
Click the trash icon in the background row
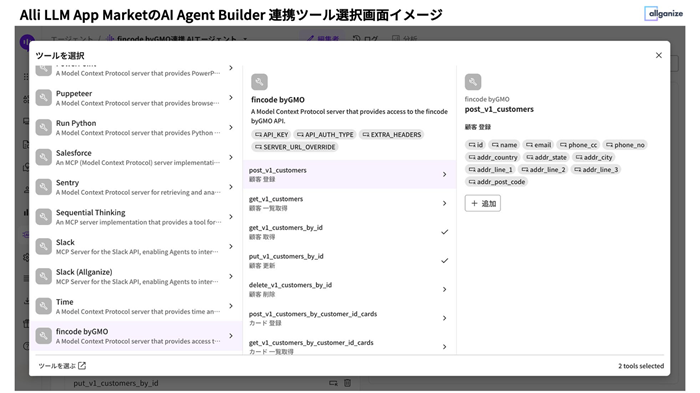click(x=348, y=383)
